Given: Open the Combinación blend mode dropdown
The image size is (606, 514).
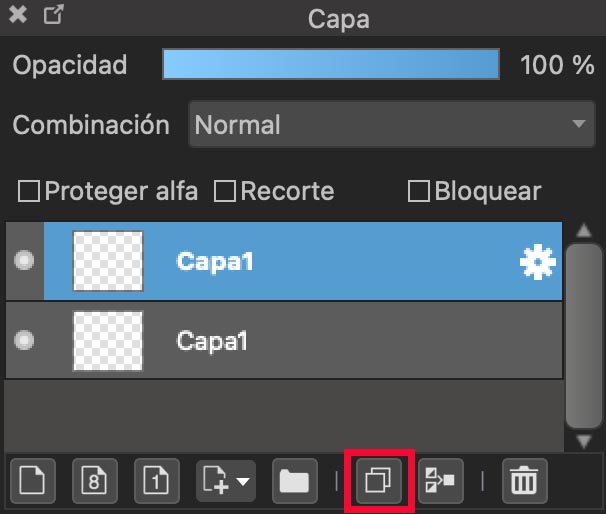Looking at the screenshot, I should [x=392, y=124].
